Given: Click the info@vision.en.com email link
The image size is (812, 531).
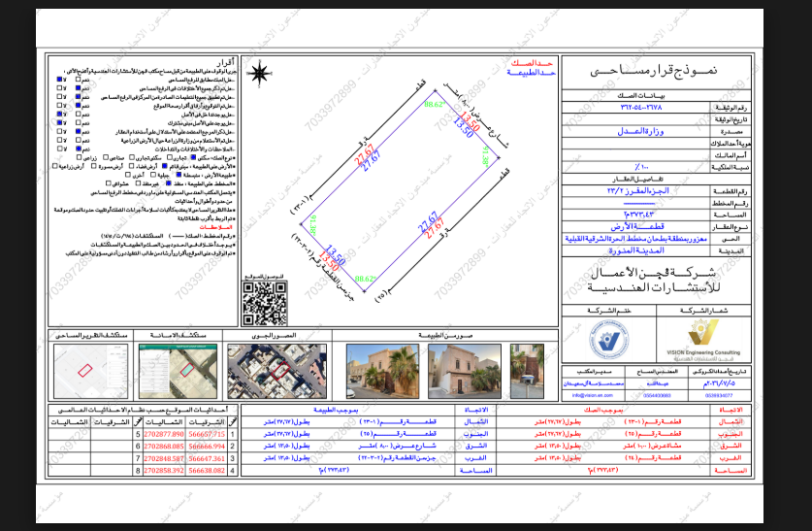Looking at the screenshot, I should pos(592,395).
